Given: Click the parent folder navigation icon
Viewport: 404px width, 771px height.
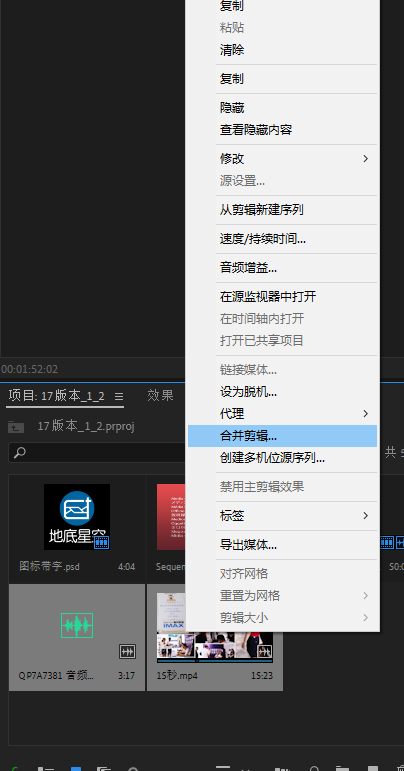Looking at the screenshot, I should tap(16, 427).
